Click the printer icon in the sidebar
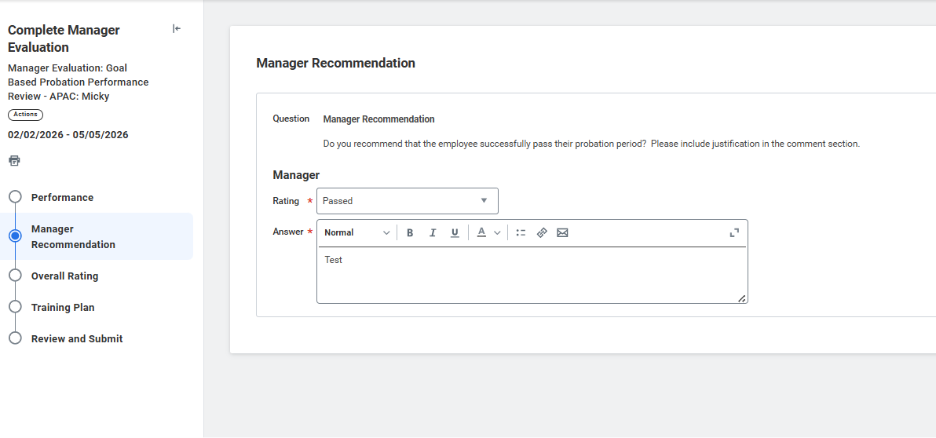The height and width of the screenshot is (438, 936). (x=14, y=160)
